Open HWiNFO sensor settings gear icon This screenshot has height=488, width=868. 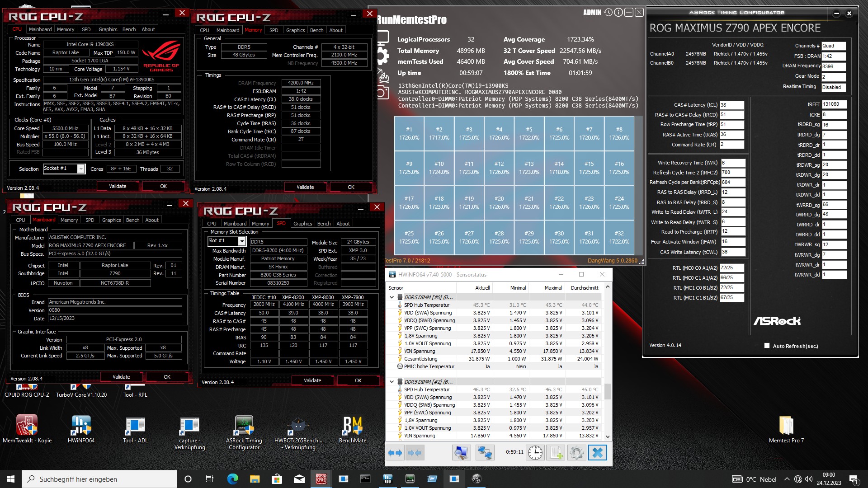tap(576, 453)
